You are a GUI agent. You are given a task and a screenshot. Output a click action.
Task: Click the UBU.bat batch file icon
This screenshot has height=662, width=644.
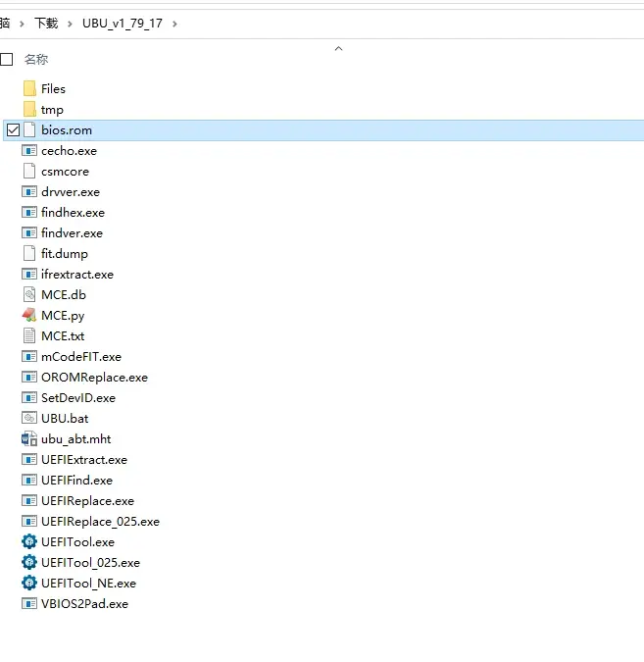(x=29, y=419)
